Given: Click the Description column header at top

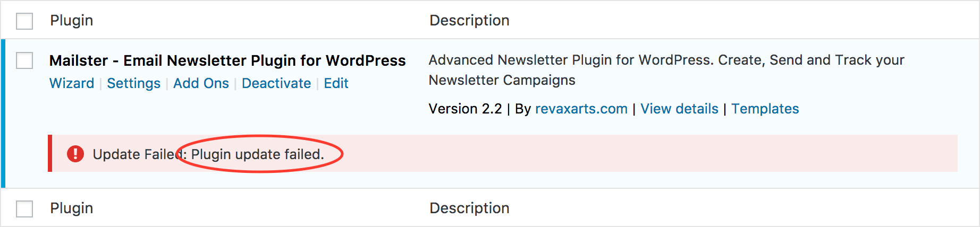Looking at the screenshot, I should pos(469,21).
